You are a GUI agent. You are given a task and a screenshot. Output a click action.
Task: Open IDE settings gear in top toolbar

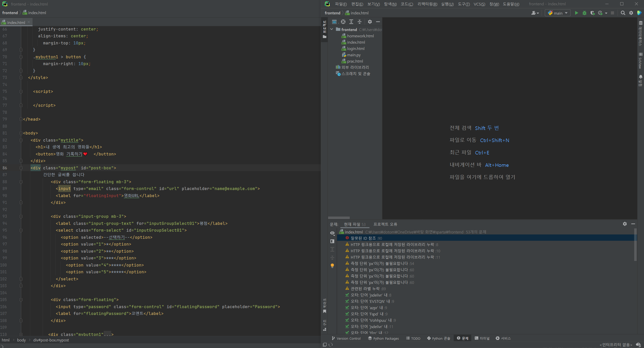(x=631, y=13)
